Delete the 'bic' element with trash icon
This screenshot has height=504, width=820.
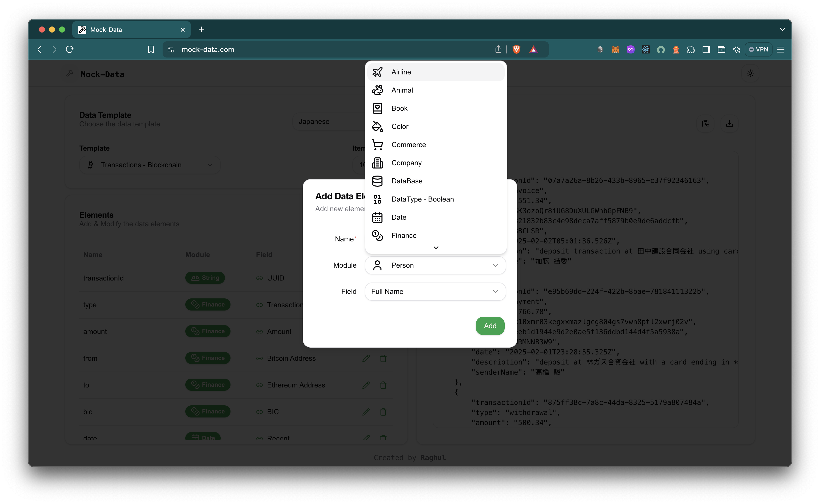[x=383, y=412]
